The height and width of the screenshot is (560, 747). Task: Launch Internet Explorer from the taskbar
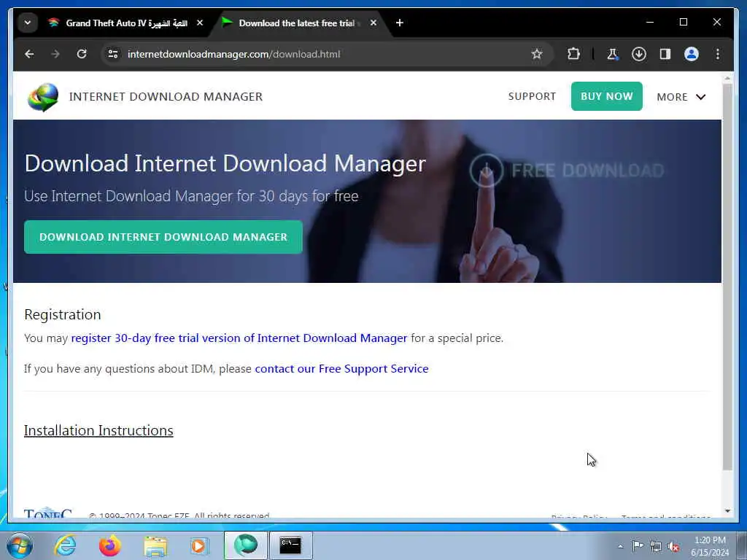(65, 545)
